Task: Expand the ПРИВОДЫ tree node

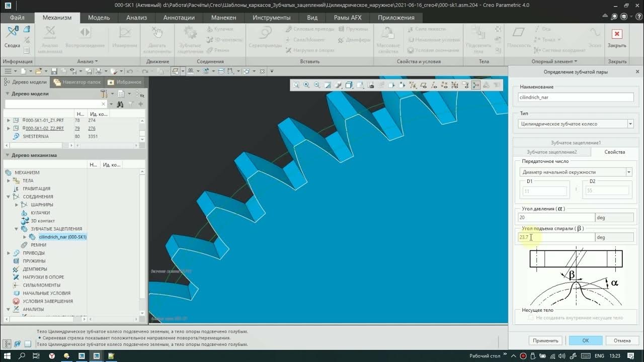Action: [9, 253]
